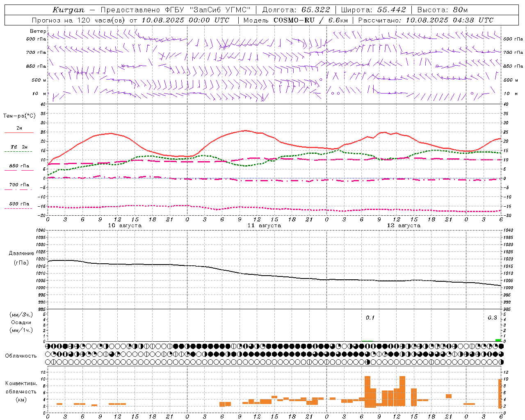Click the Облачность cloudiness label

[x=21, y=356]
